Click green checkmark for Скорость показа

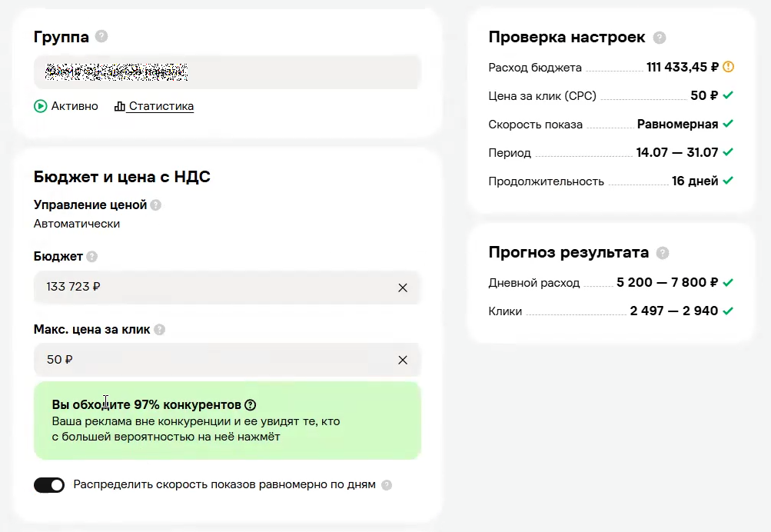click(728, 124)
